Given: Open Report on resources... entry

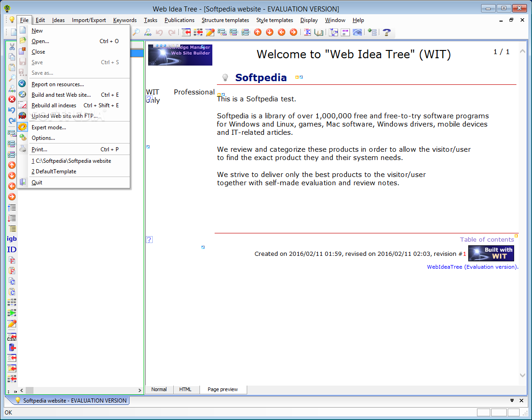Looking at the screenshot, I should click(x=74, y=84).
